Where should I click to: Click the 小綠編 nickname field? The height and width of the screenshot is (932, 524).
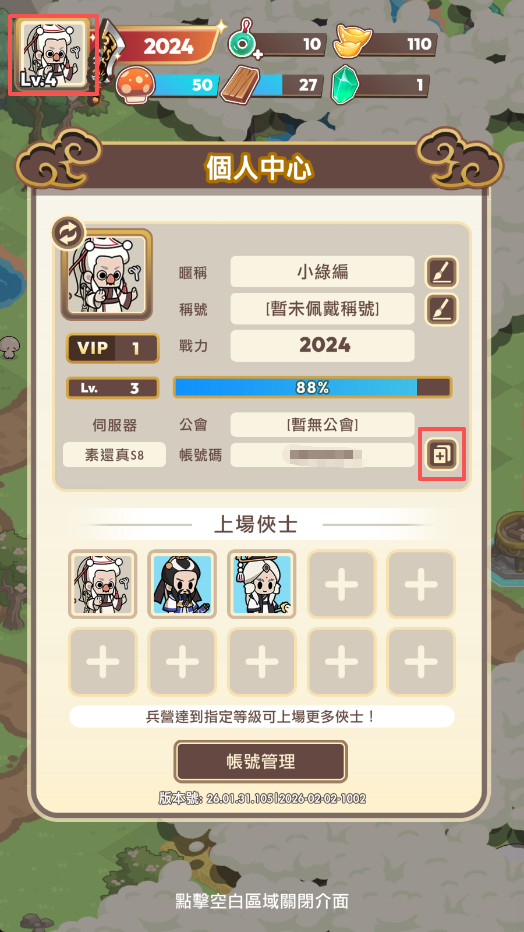[x=323, y=272]
